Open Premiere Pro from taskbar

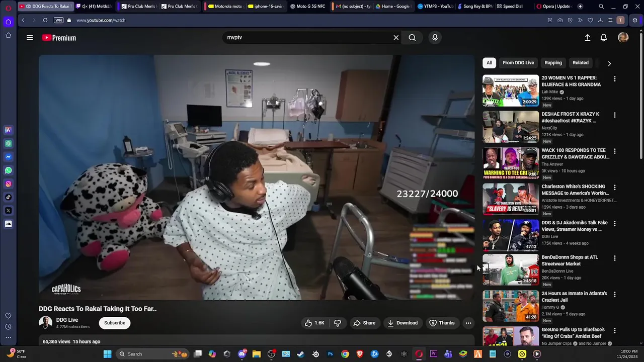pyautogui.click(x=434, y=354)
